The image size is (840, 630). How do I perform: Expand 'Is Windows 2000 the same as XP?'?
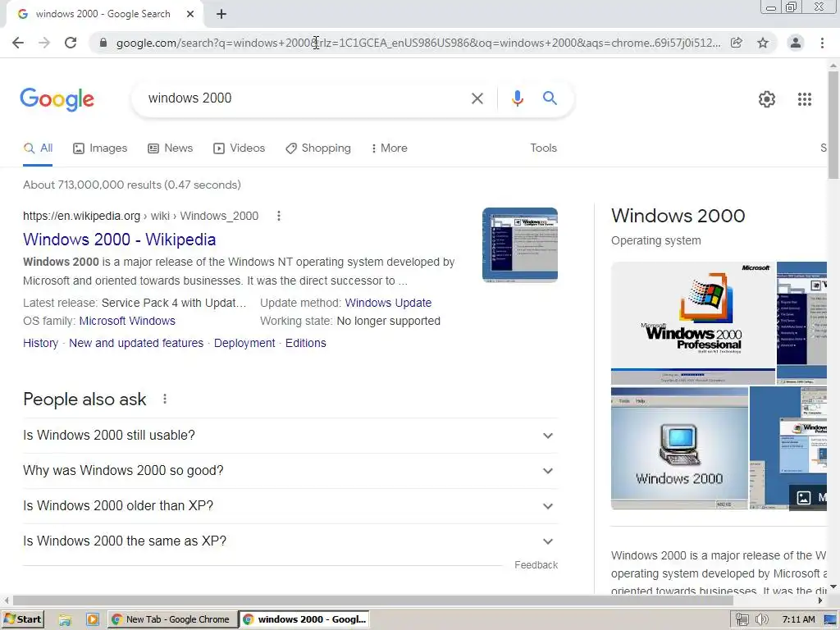[x=290, y=541]
